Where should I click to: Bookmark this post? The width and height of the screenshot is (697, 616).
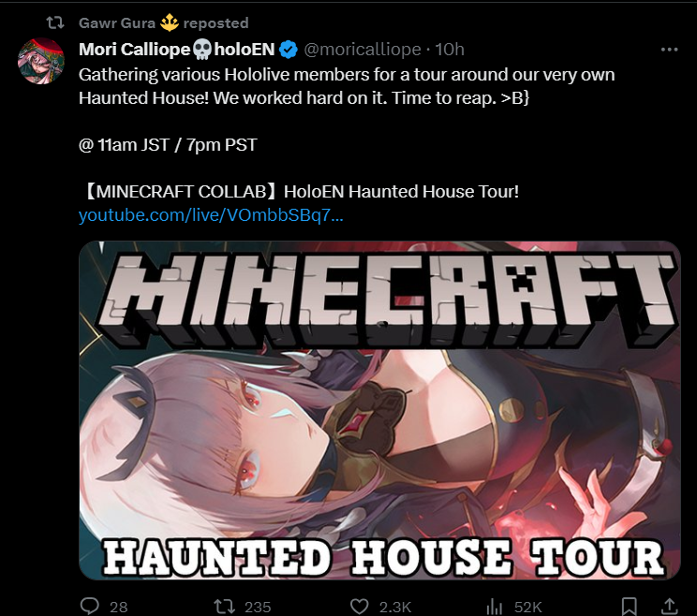629,607
